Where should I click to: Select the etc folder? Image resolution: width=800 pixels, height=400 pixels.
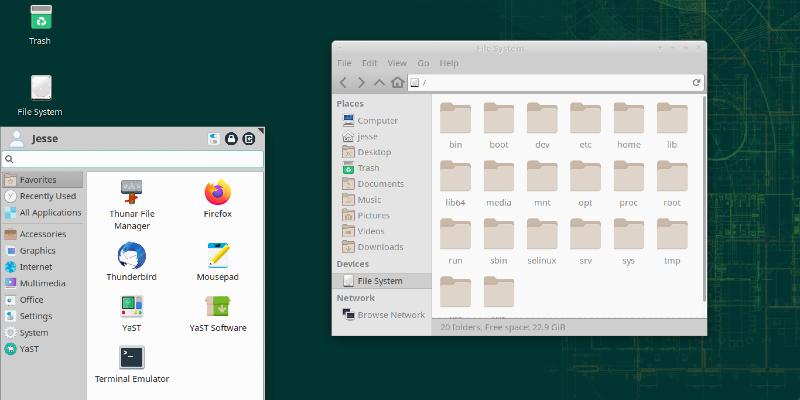(x=586, y=126)
